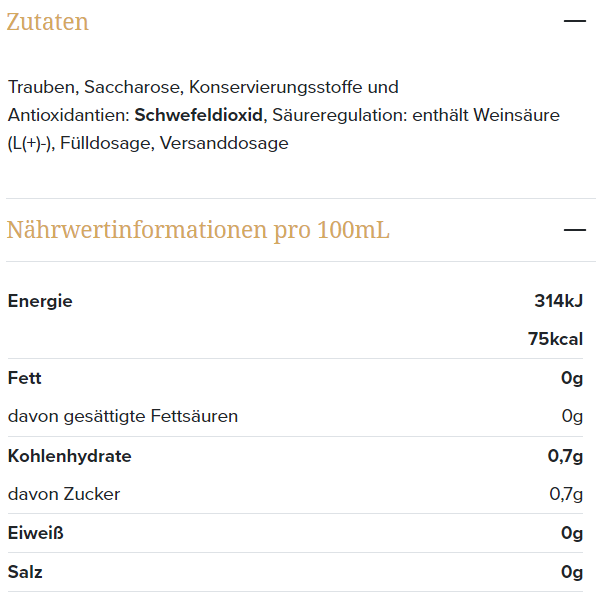Collapse the Zutaten section minus icon

point(575,21)
